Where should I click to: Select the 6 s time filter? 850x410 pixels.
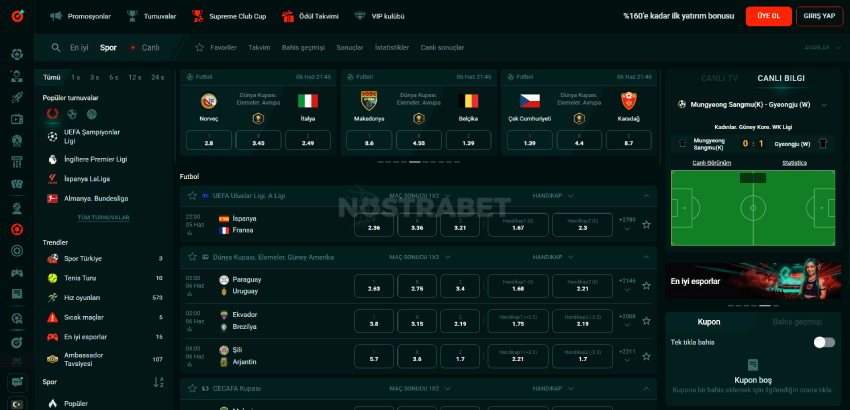(x=113, y=78)
